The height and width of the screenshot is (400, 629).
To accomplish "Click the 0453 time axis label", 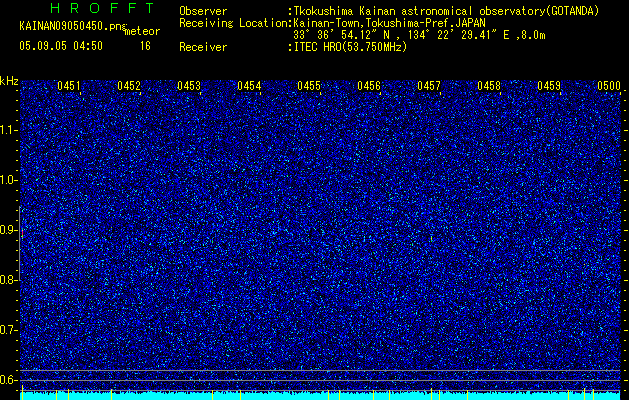I will 189,86.
